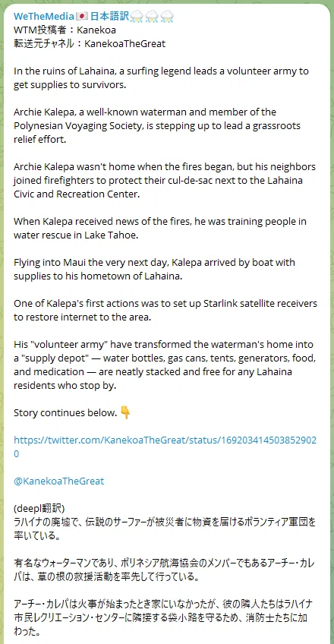Open the KanekoaTheGreat twitter status link
Viewport: 334px width, 644px height.
coord(165,447)
